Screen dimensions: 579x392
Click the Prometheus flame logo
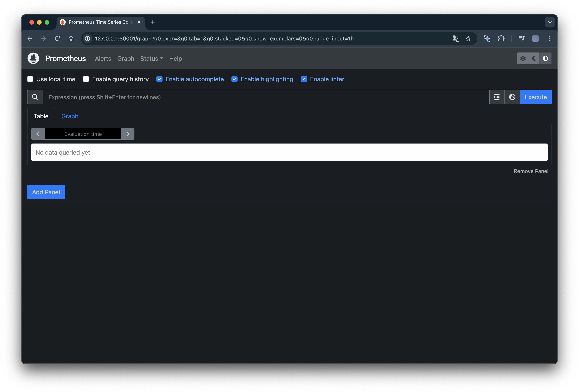(33, 58)
